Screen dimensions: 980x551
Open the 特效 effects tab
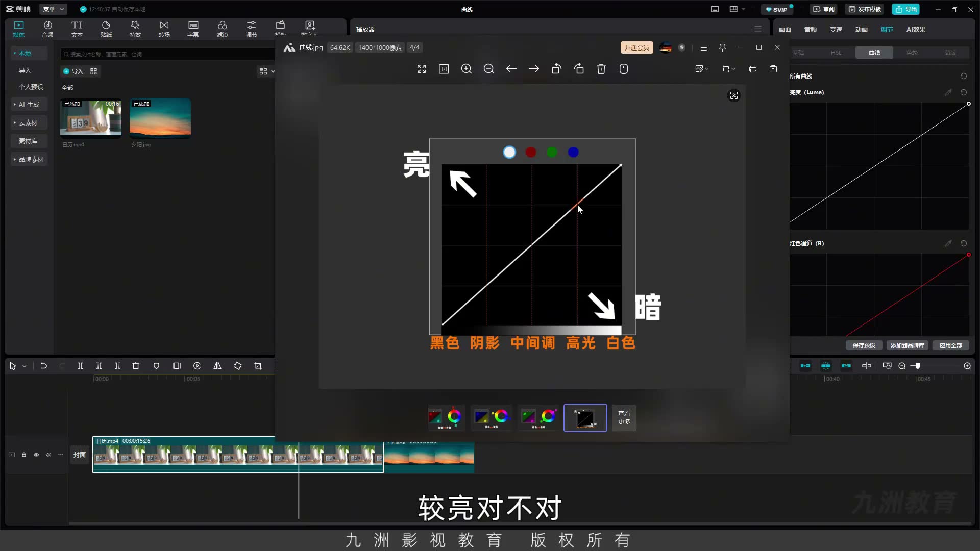pos(135,29)
